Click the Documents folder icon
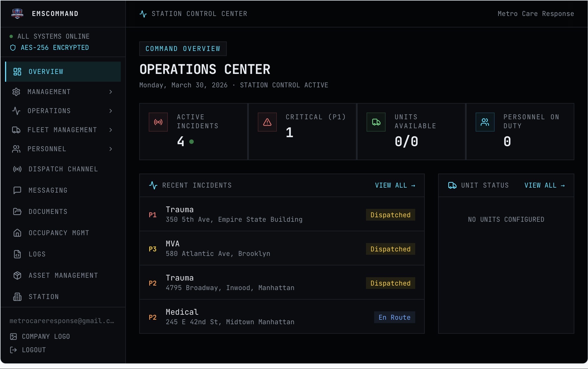Image resolution: width=588 pixels, height=369 pixels. point(17,212)
